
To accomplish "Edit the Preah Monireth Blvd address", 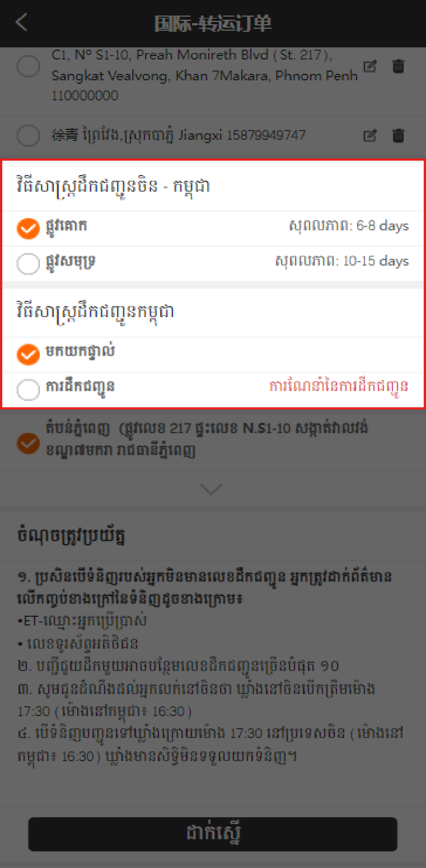I will click(x=370, y=67).
